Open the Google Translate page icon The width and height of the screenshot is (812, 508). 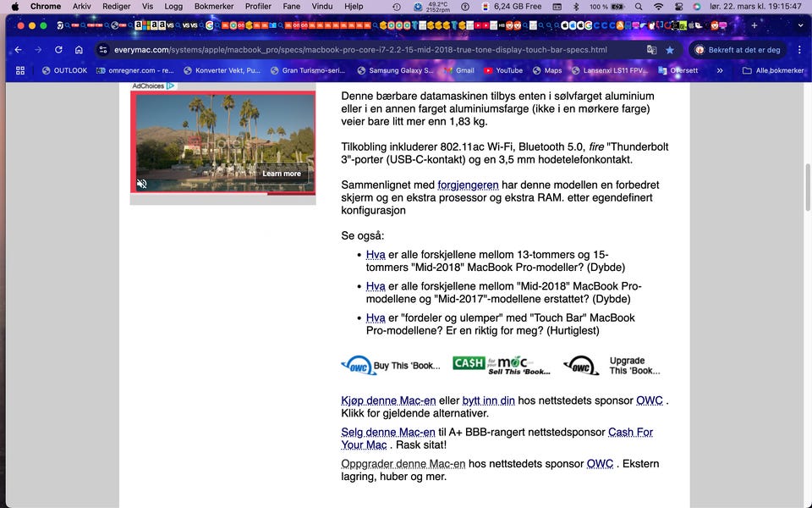(x=651, y=50)
